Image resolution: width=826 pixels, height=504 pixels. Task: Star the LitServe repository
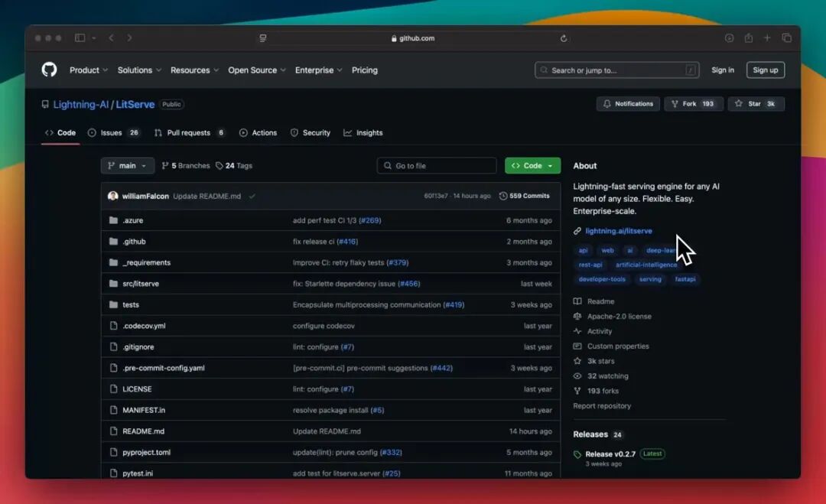(x=756, y=104)
